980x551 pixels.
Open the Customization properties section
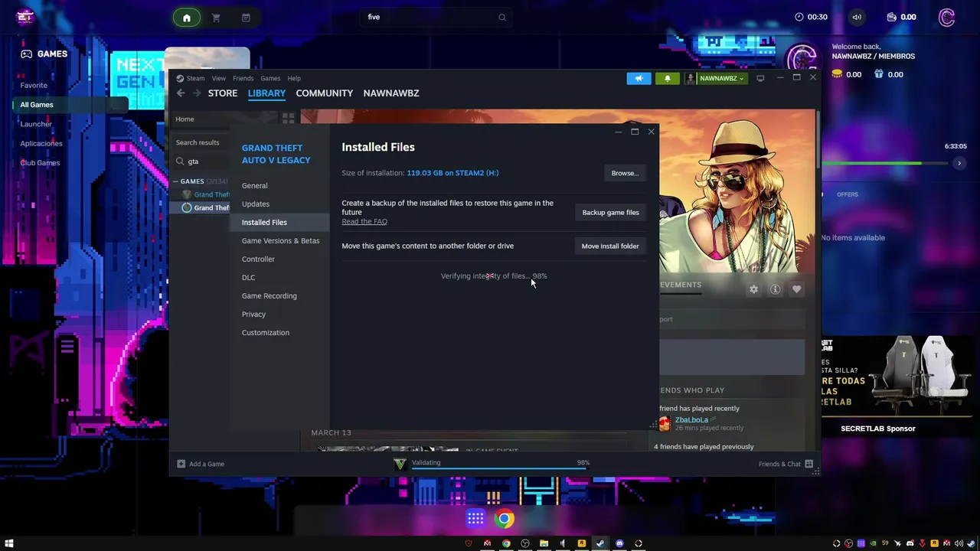[266, 332]
